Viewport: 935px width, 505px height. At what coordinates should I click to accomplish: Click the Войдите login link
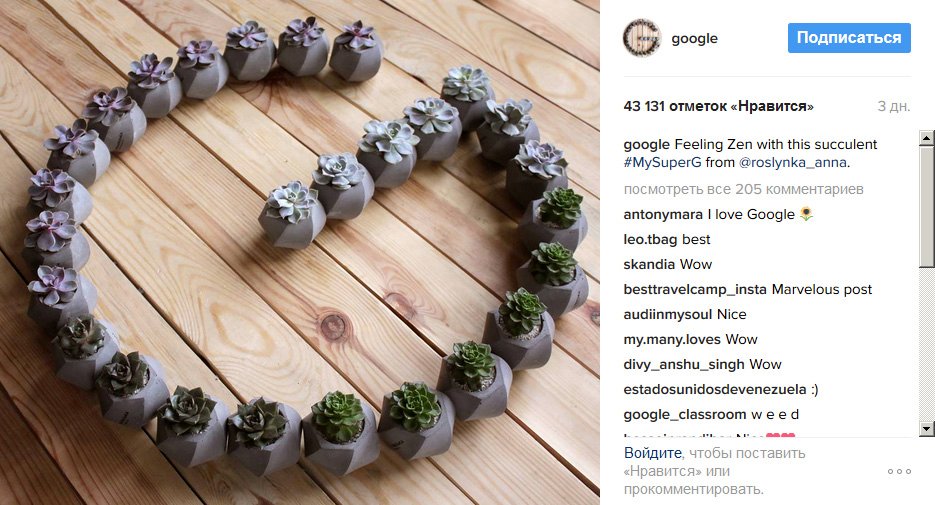pyautogui.click(x=652, y=453)
